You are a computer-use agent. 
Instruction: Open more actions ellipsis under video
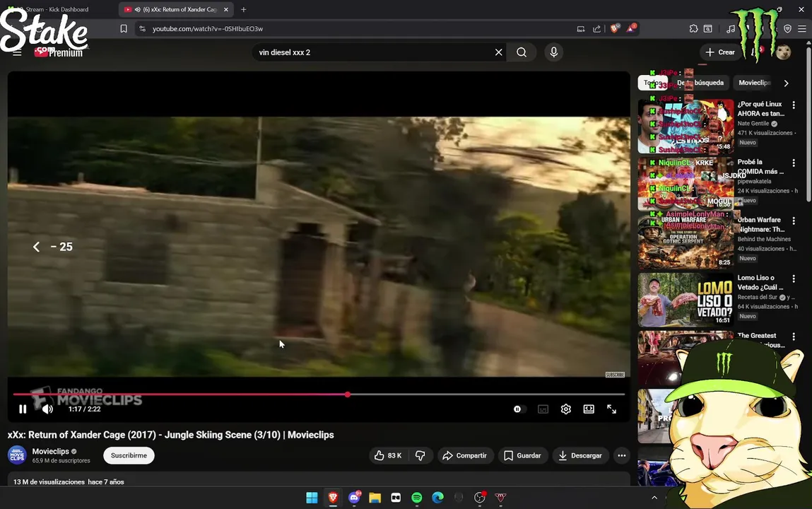tap(622, 456)
